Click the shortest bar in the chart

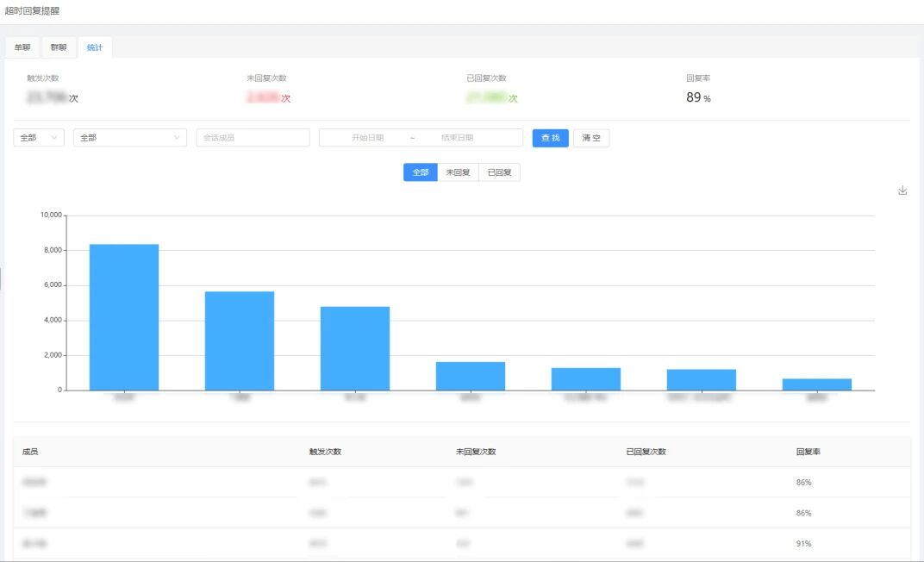816,384
